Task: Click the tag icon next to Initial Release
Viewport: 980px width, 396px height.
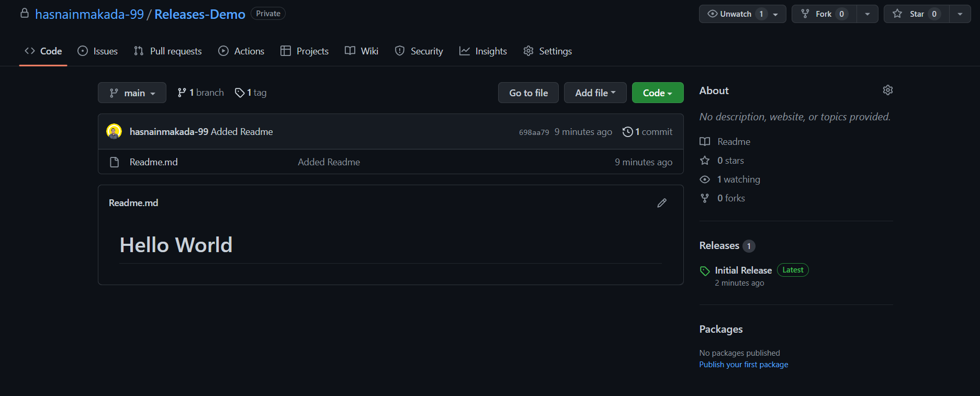Action: coord(705,271)
